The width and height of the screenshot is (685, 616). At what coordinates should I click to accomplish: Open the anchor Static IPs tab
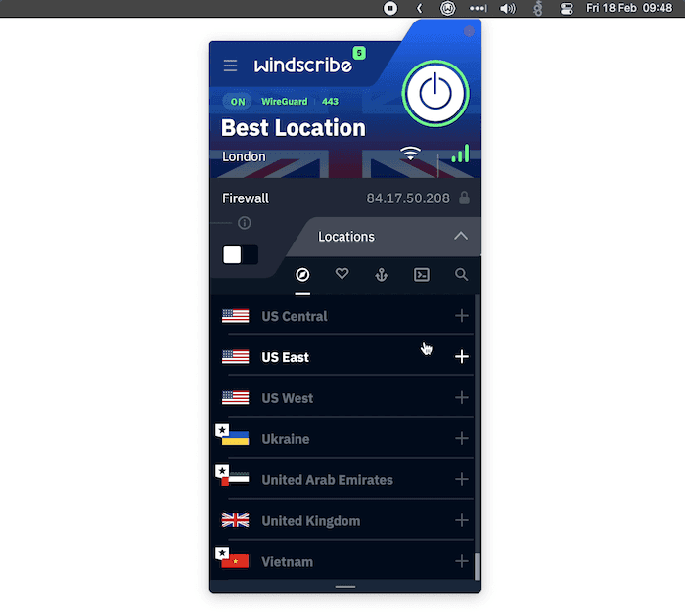(x=382, y=275)
